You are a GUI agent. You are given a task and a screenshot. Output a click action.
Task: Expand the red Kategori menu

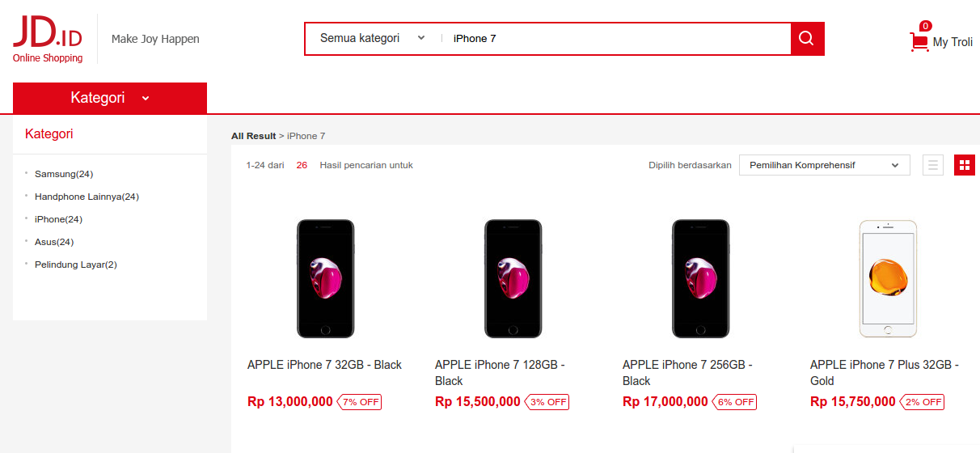pos(110,98)
